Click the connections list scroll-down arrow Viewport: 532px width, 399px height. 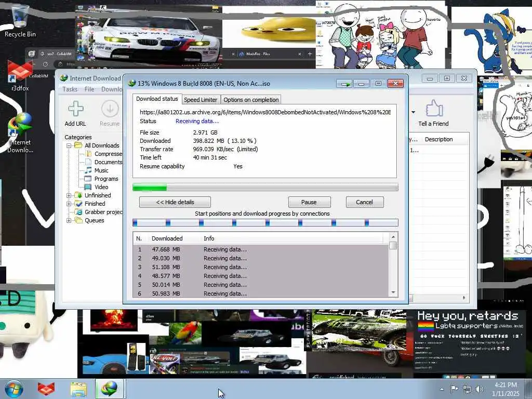393,292
